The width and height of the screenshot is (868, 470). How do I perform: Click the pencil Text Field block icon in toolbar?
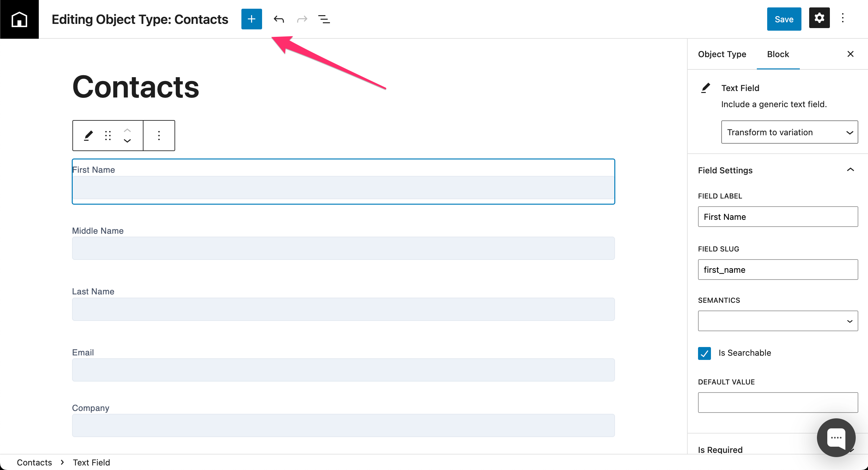(x=88, y=135)
